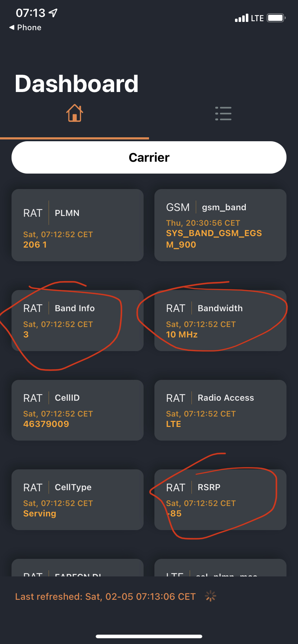Tap the status bar clock
The width and height of the screenshot is (298, 644).
31,13
